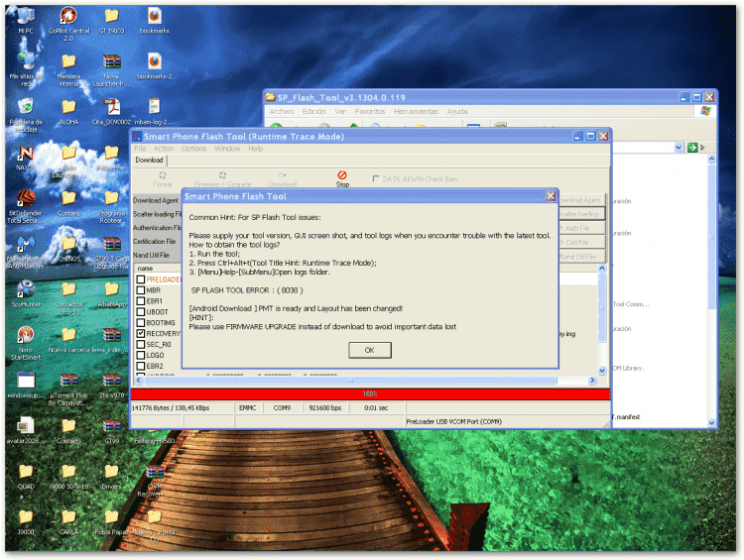Tick the EBR1 partition checkbox

[141, 301]
